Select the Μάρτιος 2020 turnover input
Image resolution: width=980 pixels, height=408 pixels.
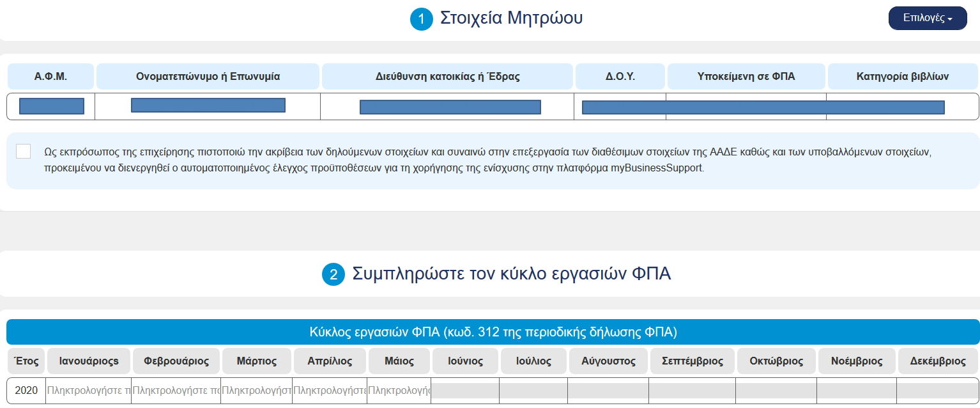click(x=256, y=391)
